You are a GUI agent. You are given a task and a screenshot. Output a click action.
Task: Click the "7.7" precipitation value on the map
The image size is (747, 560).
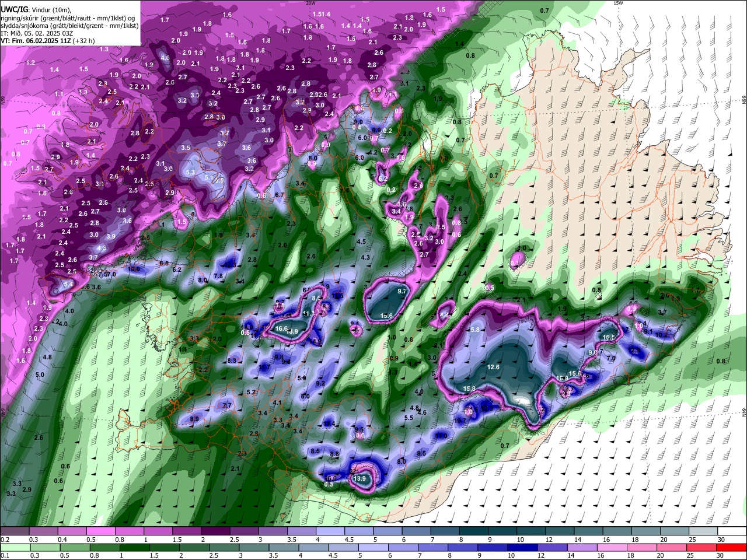coord(227,405)
